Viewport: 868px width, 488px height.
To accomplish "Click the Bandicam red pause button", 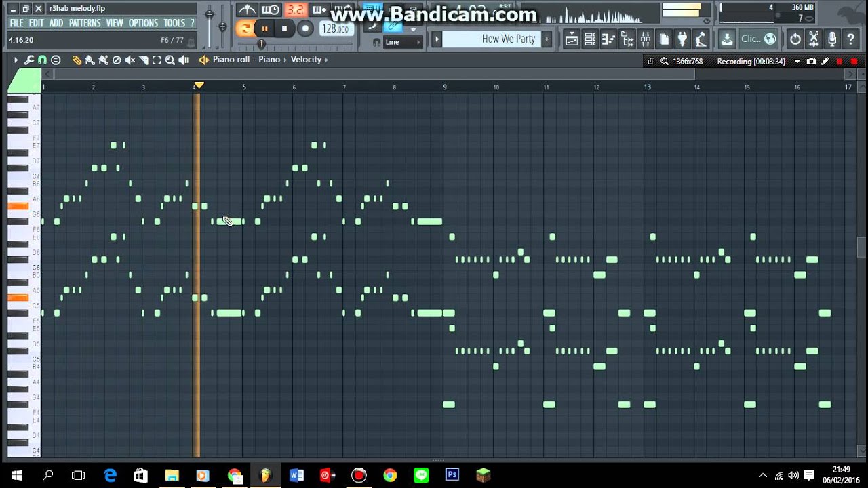I will pyautogui.click(x=840, y=62).
